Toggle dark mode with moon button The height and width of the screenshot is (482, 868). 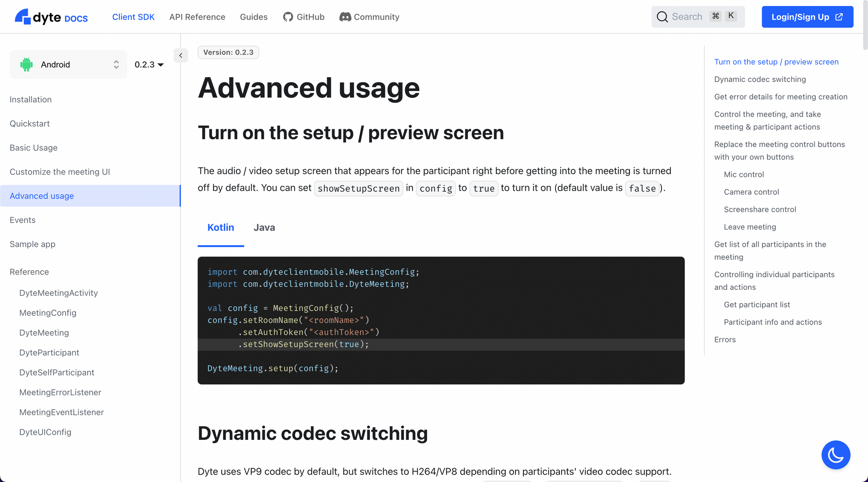click(x=835, y=455)
